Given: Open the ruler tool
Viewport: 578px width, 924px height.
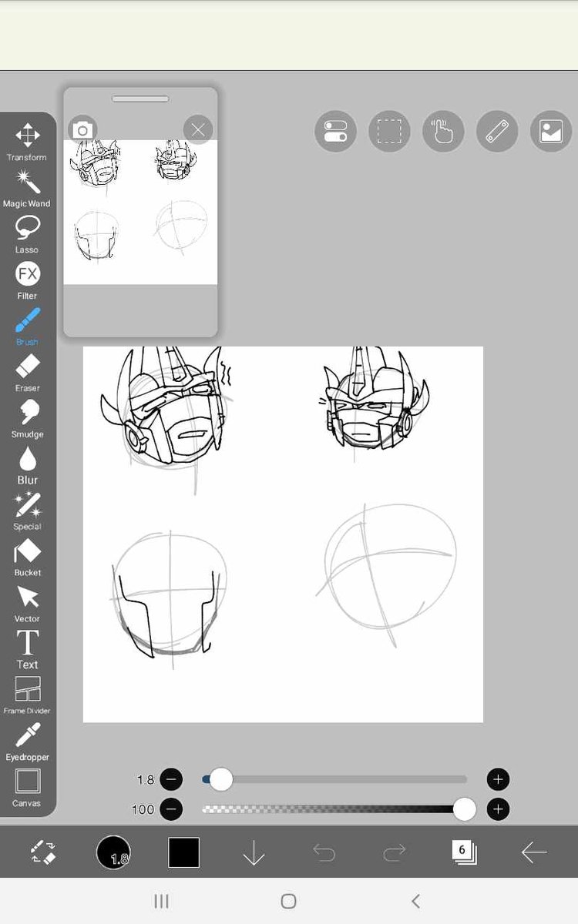Looking at the screenshot, I should 497,132.
